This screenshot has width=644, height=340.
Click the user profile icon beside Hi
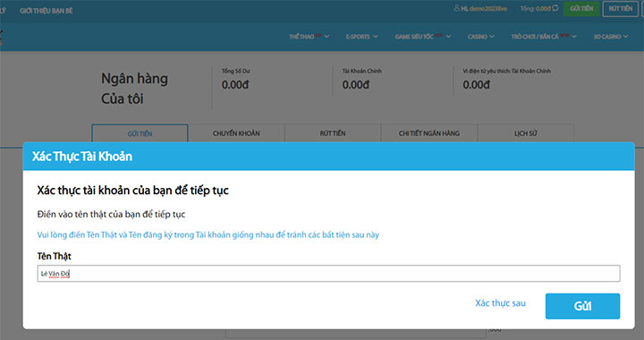coord(457,8)
